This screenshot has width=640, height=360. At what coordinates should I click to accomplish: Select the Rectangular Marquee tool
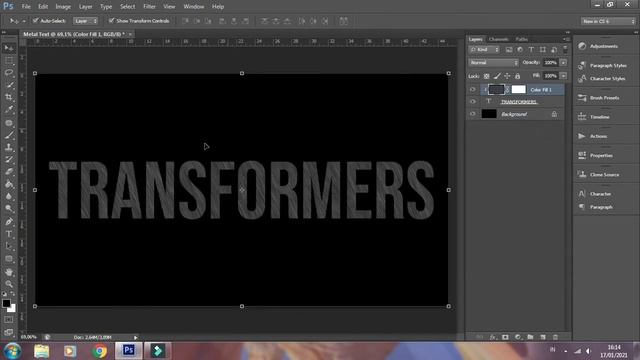click(x=9, y=61)
